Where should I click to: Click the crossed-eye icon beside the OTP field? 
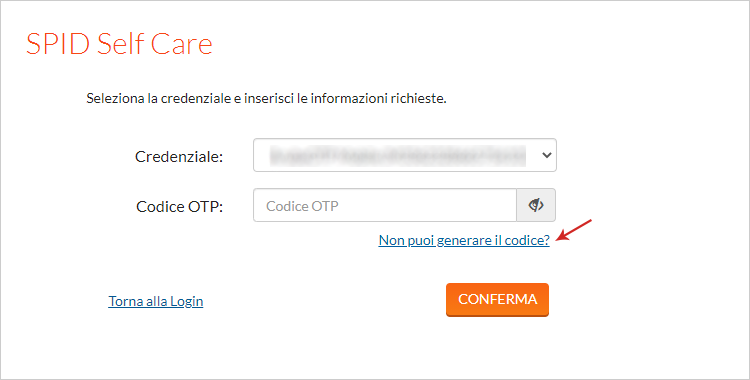pyautogui.click(x=536, y=205)
